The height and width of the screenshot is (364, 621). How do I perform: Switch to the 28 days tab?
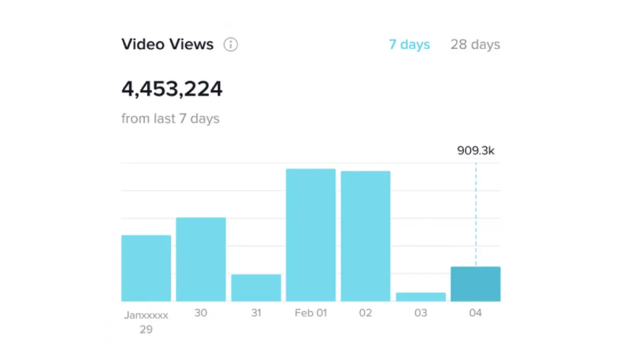475,45
